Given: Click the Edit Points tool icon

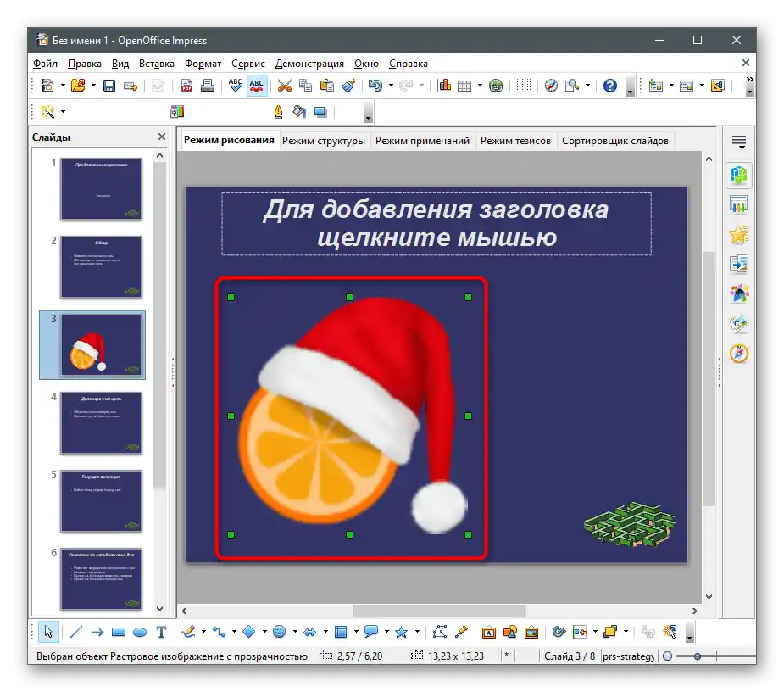Looking at the screenshot, I should [x=440, y=632].
